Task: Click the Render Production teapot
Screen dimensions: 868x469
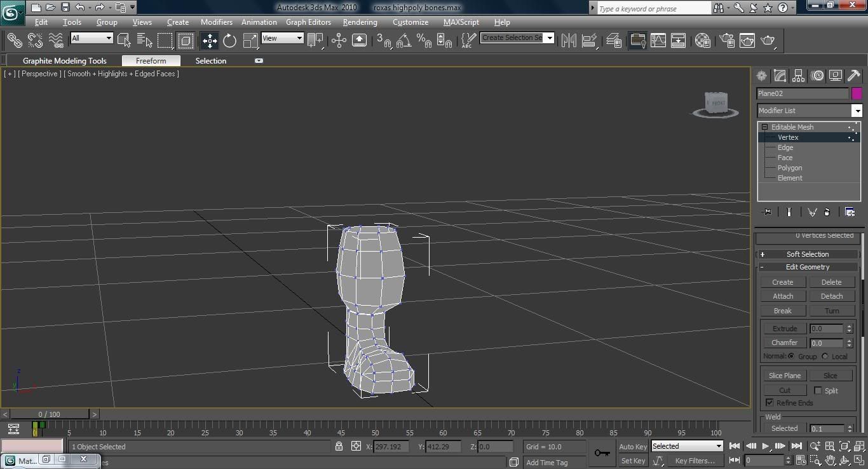Action: pyautogui.click(x=768, y=41)
